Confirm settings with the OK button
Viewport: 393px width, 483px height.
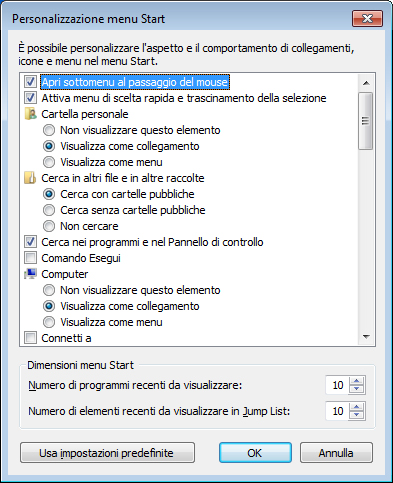(x=255, y=453)
